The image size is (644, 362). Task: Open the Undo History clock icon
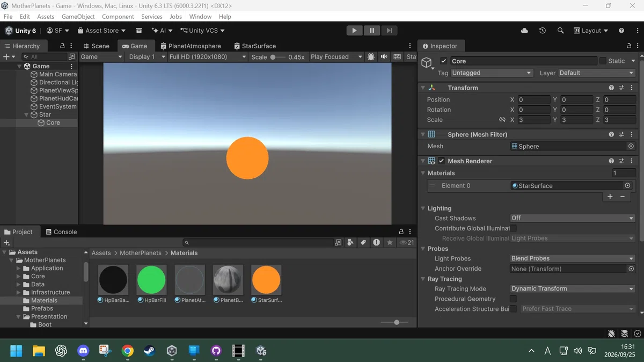coord(543,31)
